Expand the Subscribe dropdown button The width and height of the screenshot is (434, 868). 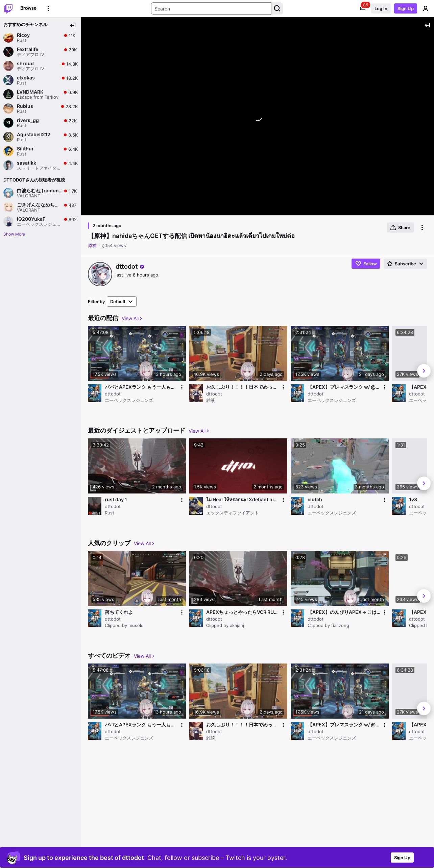(x=405, y=264)
